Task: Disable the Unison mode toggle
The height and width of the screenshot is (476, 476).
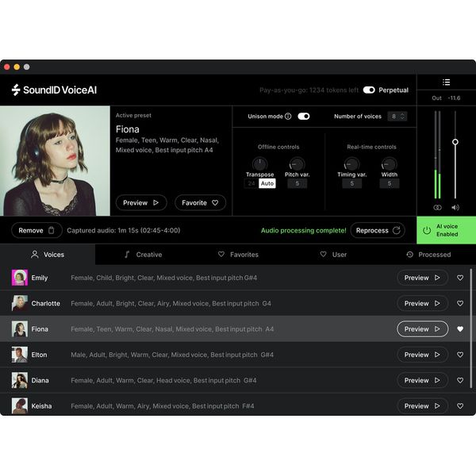Action: coord(303,117)
